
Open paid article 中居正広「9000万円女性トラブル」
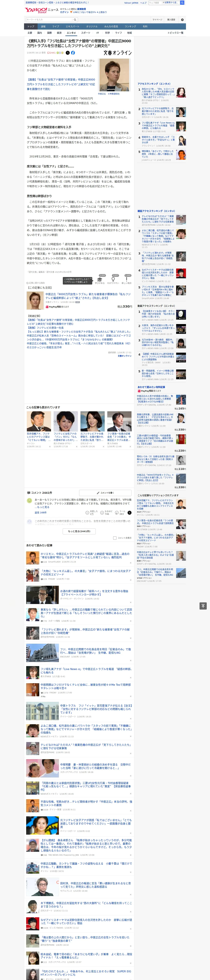pyautogui.click(x=88, y=296)
